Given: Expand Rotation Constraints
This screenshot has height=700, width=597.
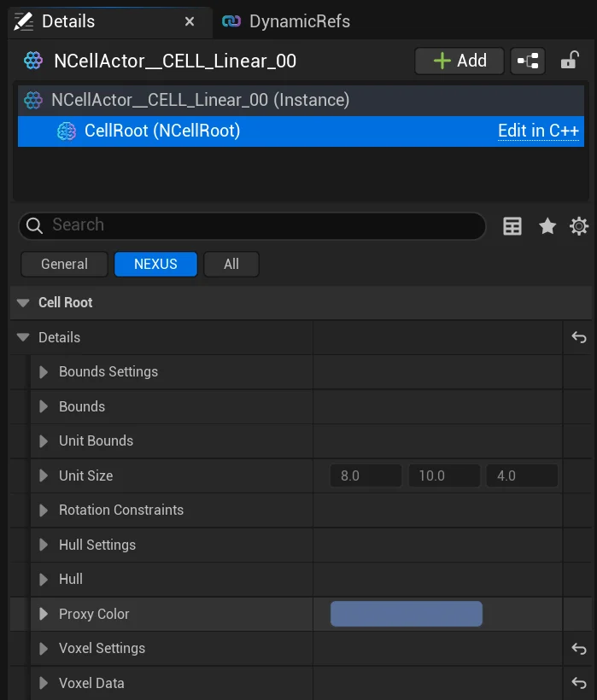Looking at the screenshot, I should click(x=44, y=510).
